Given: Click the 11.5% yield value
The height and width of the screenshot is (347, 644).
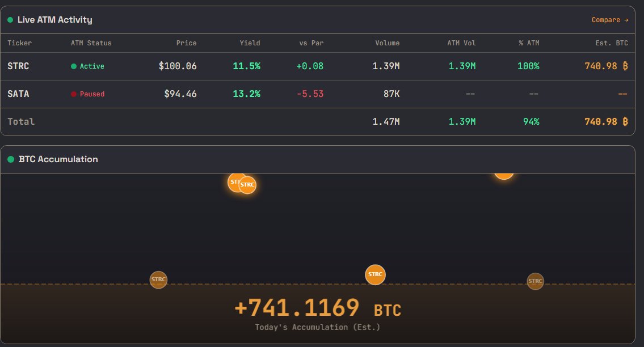Looking at the screenshot, I should [x=246, y=66].
